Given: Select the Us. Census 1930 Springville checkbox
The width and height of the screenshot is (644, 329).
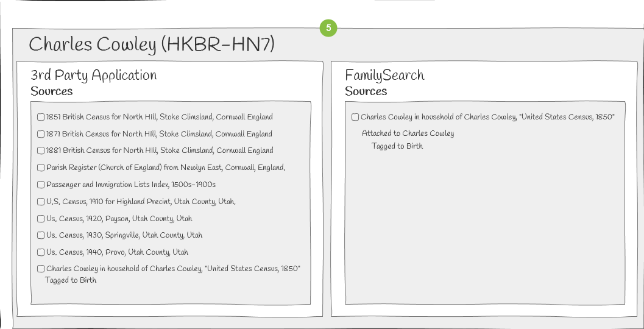Looking at the screenshot, I should [41, 235].
